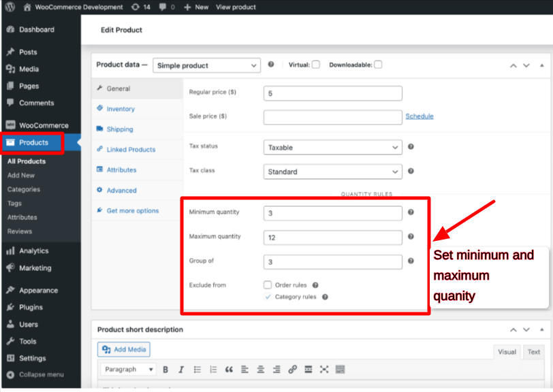Click the Schedule sale price link
The height and width of the screenshot is (392, 553).
[x=420, y=116]
